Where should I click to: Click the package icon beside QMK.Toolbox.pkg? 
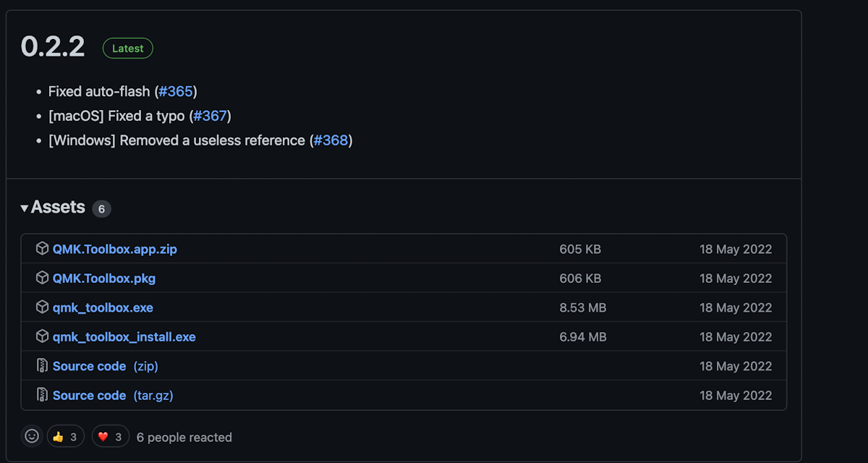click(42, 278)
